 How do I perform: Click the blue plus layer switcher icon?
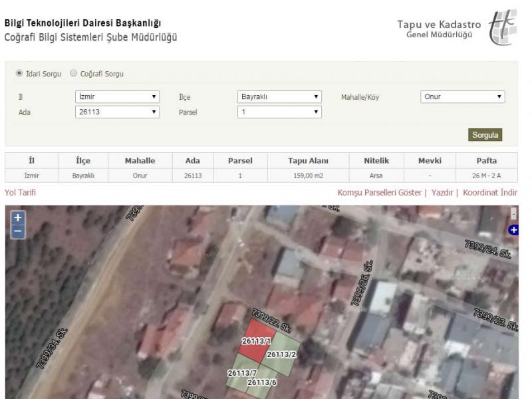point(513,230)
